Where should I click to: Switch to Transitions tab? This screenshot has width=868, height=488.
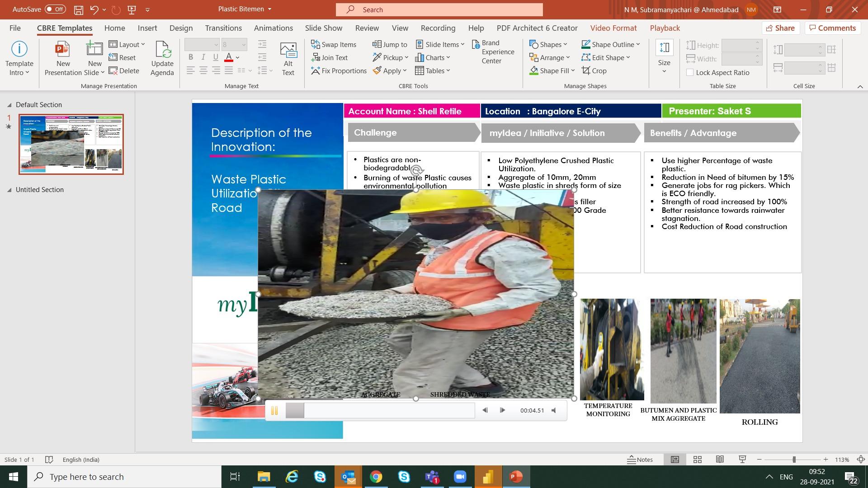click(x=223, y=28)
